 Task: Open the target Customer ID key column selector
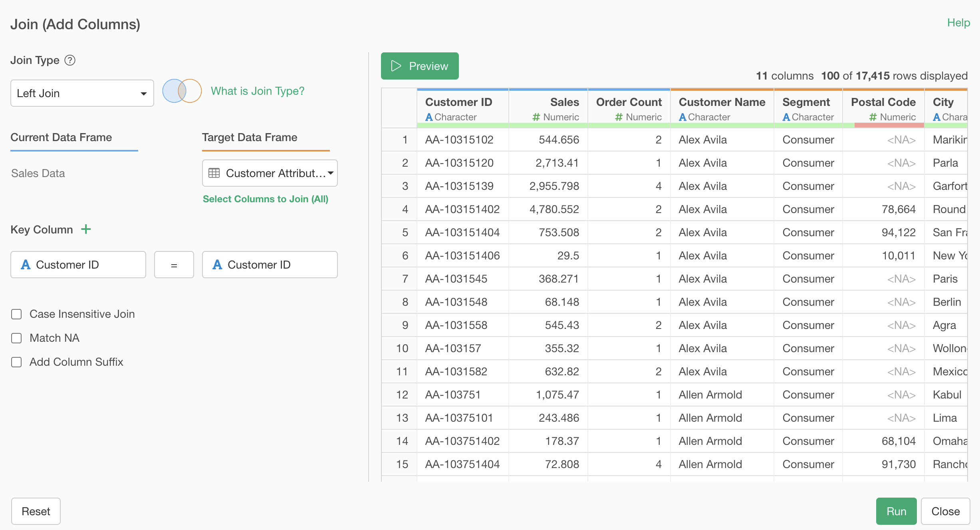(x=270, y=264)
